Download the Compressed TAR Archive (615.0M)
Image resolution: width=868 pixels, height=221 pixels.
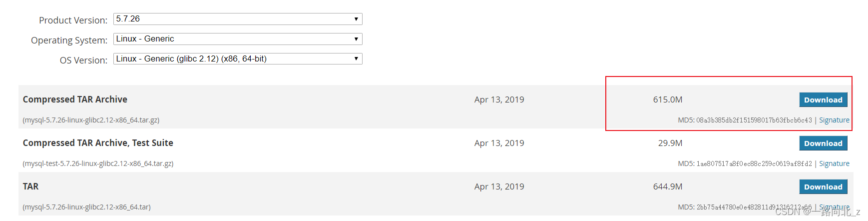823,100
